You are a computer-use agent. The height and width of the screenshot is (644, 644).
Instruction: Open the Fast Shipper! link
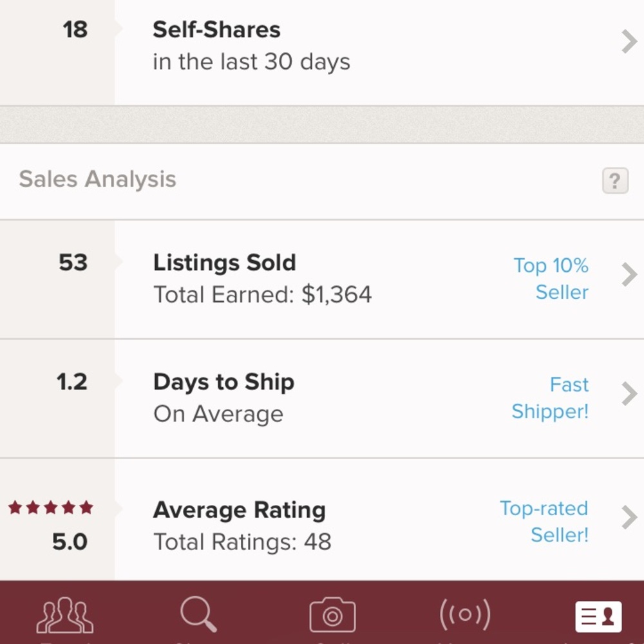[551, 398]
